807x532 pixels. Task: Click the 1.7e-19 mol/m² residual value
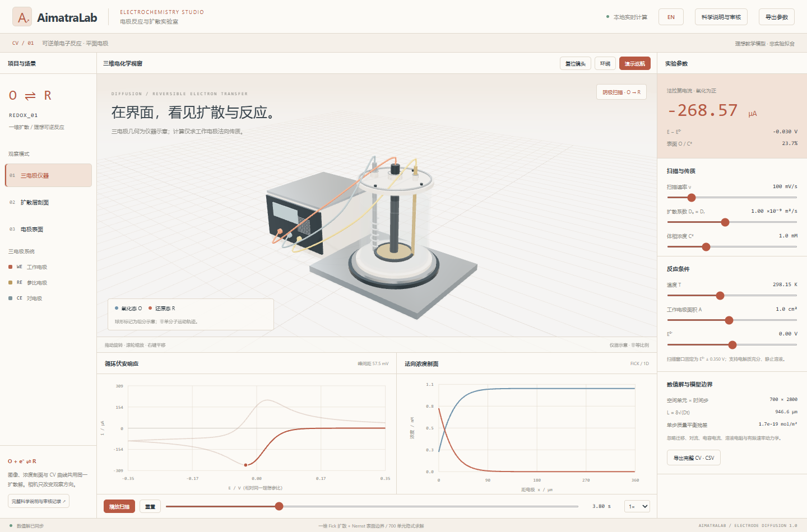pos(778,424)
